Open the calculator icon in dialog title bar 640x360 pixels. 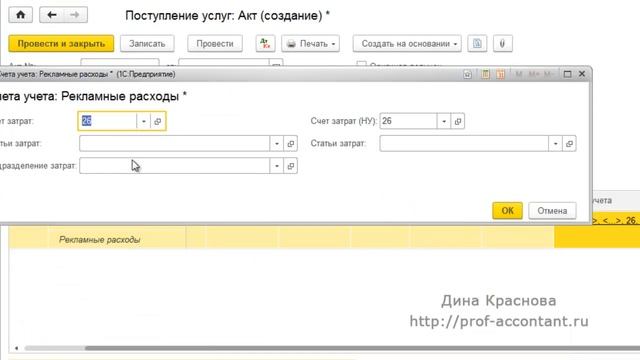click(x=485, y=74)
